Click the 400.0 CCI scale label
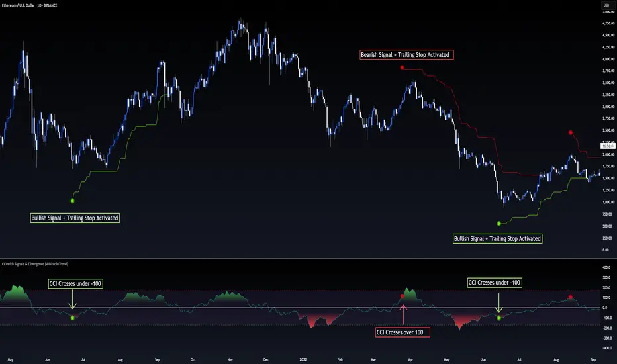Viewport: 617px width, 364px height. tap(606, 267)
